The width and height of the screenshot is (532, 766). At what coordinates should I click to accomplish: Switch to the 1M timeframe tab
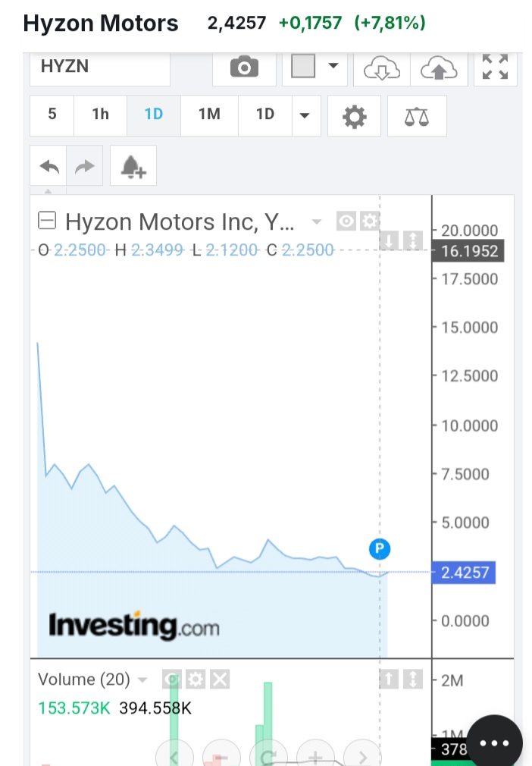click(209, 115)
